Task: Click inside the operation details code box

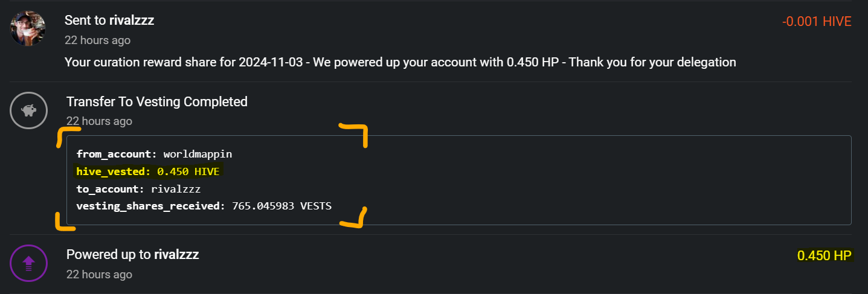Action: [459, 181]
